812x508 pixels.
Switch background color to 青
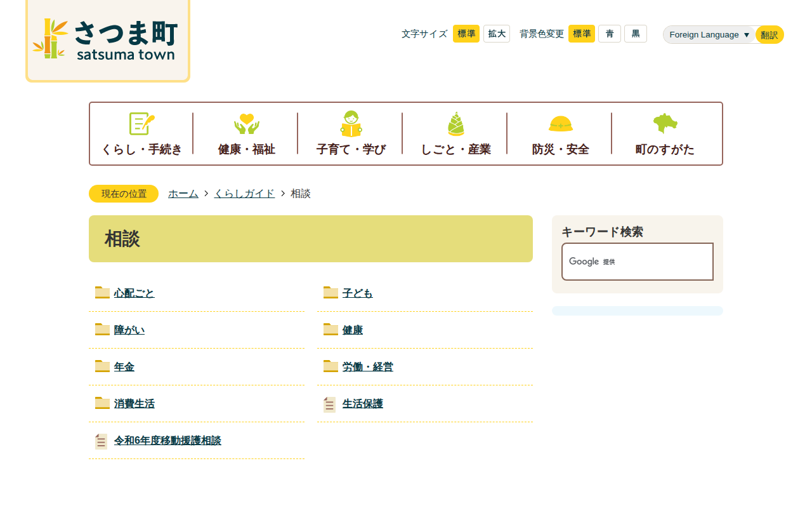click(x=610, y=34)
